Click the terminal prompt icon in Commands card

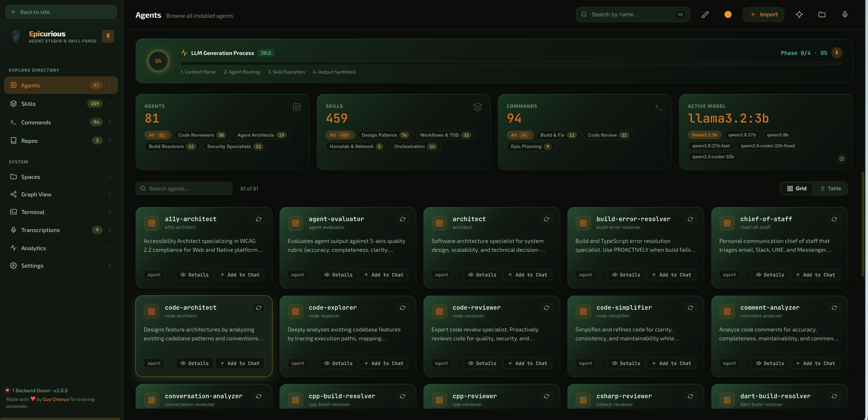(x=658, y=107)
